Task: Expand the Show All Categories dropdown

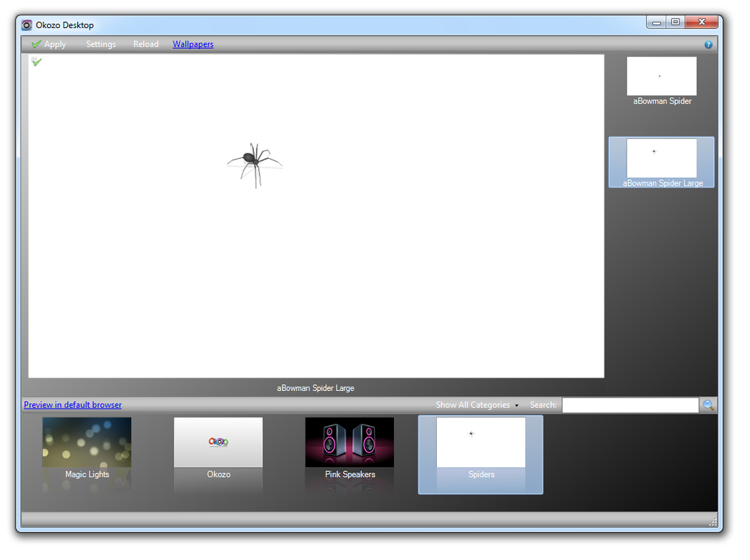Action: (477, 405)
